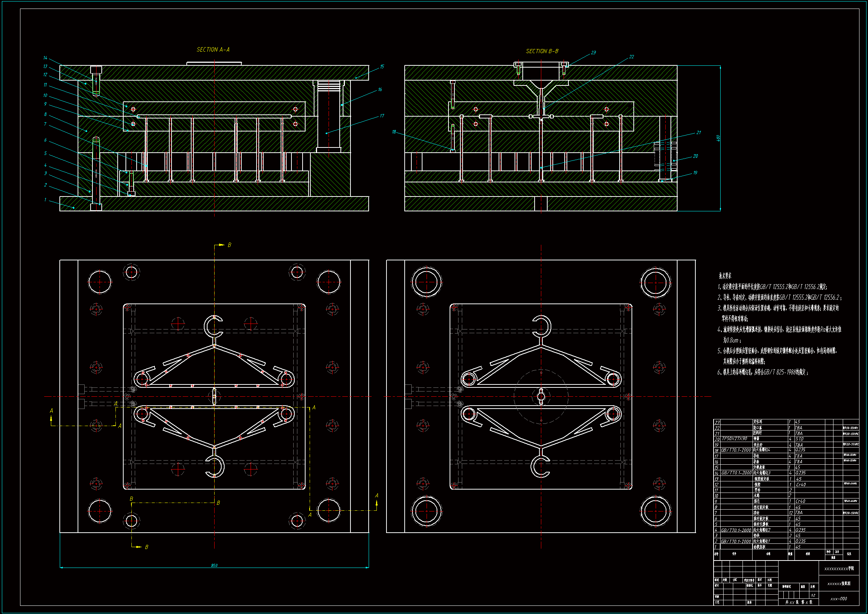Screen dimensions: 868x614
Task: Click balloon number 1 at bottom plate
Action: click(45, 200)
